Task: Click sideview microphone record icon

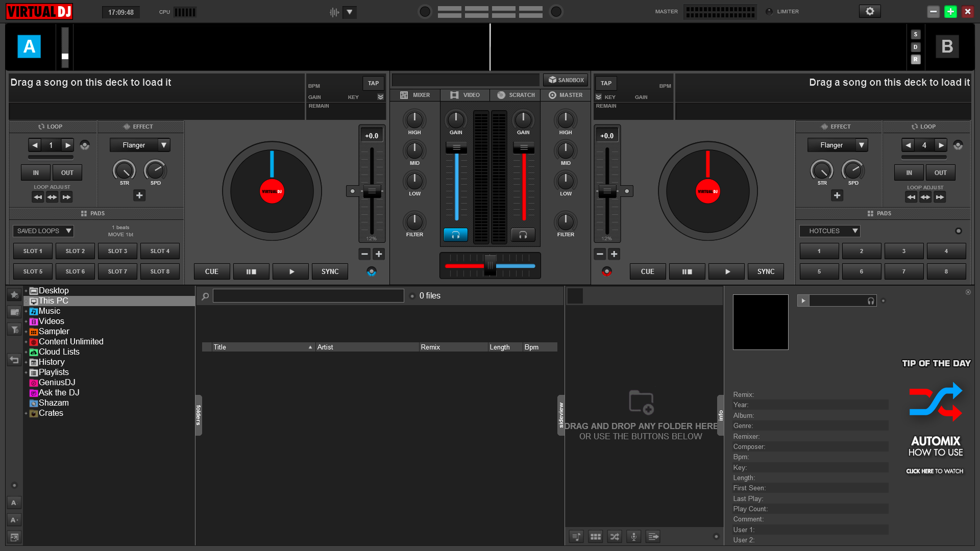Action: 633,536
